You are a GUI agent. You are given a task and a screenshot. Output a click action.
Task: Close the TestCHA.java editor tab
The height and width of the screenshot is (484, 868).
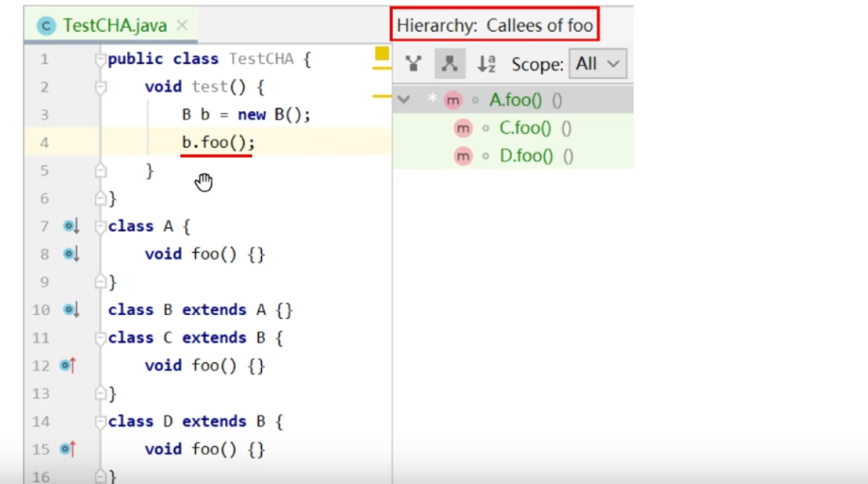coord(182,25)
